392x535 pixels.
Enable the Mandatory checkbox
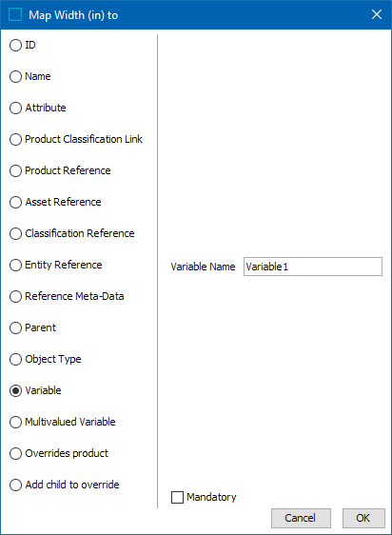(177, 497)
